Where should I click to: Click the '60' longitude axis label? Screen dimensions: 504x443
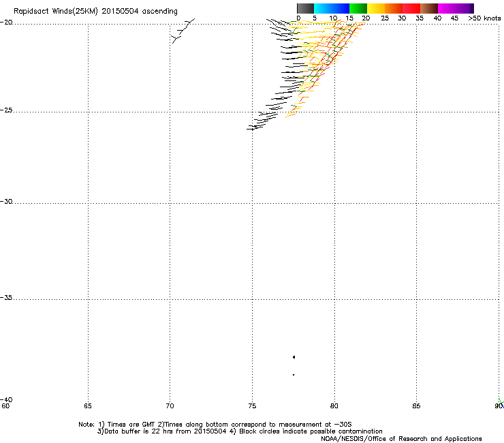coord(5,406)
